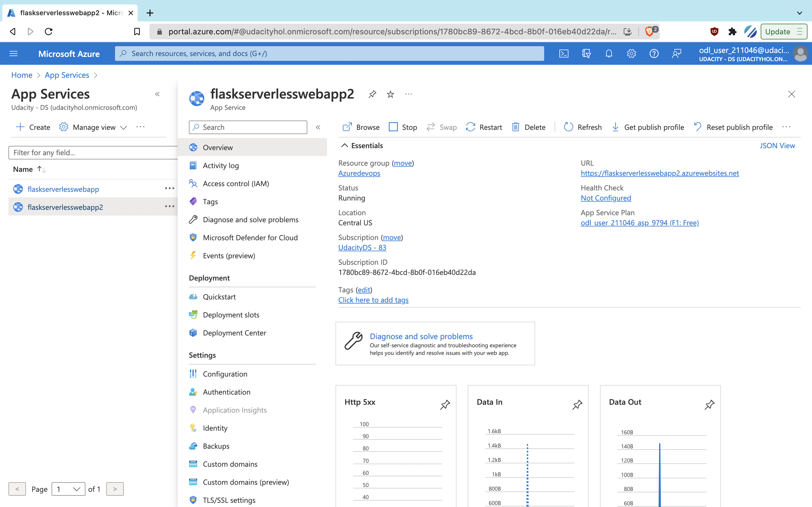
Task: Select Configuration under Settings
Action: [225, 374]
